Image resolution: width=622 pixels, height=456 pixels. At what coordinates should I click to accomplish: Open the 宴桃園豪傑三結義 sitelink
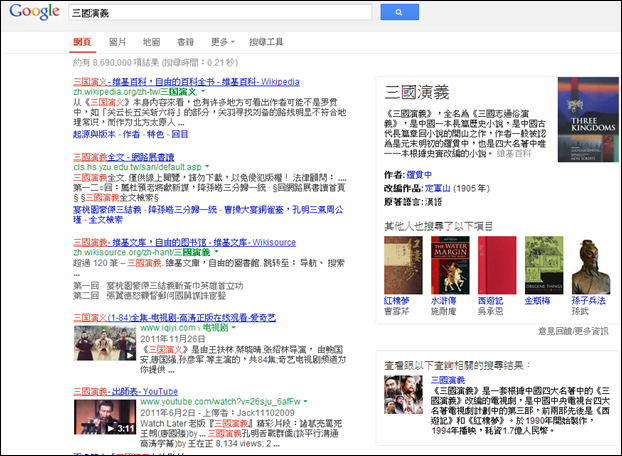[108, 210]
